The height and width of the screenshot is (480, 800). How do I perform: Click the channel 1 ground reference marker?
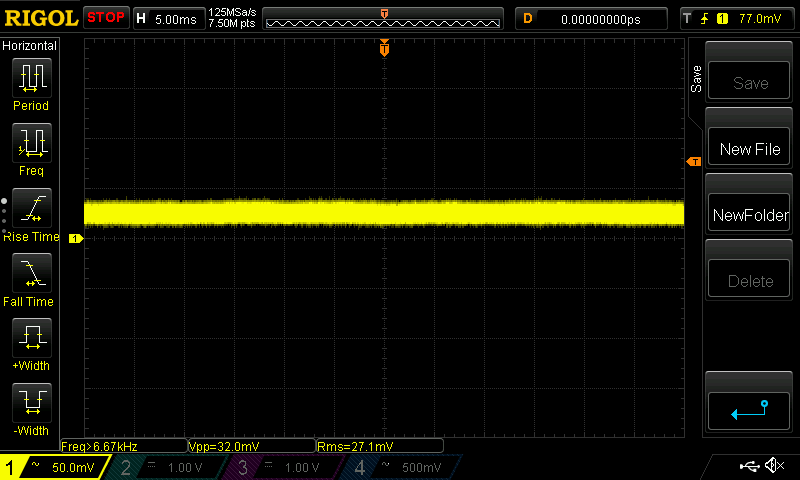pos(76,238)
